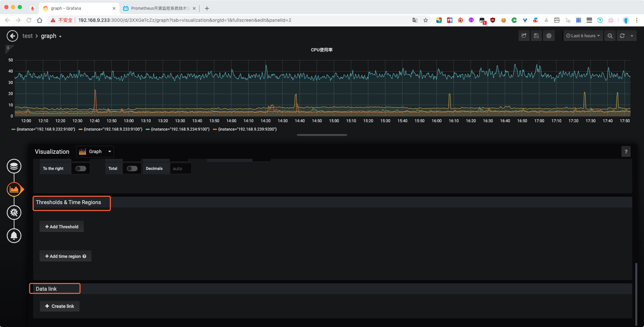The height and width of the screenshot is (327, 644).
Task: Close the graph - Grafana tab
Action: pos(114,8)
